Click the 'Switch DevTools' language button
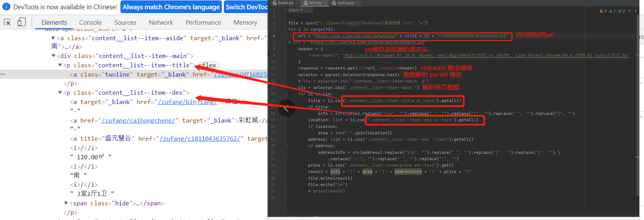The width and height of the screenshot is (644, 220). [246, 7]
